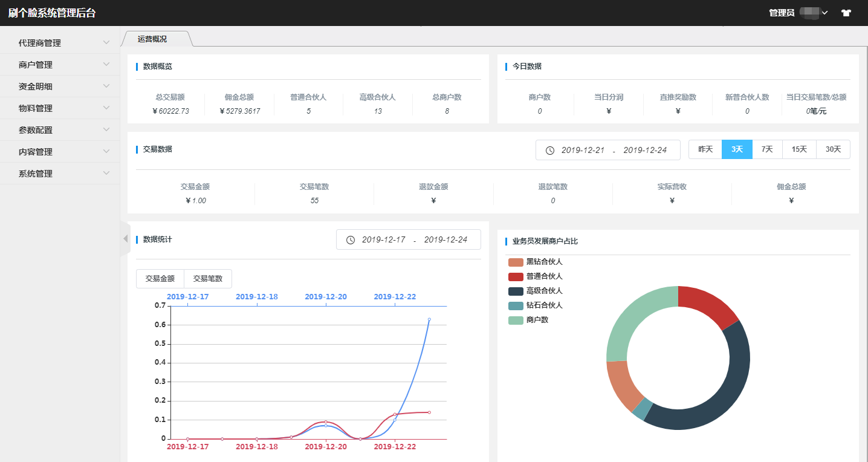The width and height of the screenshot is (868, 462).
Task: Click the red line last data point
Action: click(x=429, y=412)
